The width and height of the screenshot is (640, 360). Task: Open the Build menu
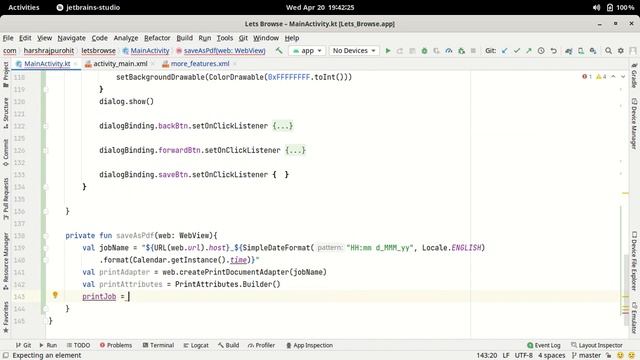point(184,38)
